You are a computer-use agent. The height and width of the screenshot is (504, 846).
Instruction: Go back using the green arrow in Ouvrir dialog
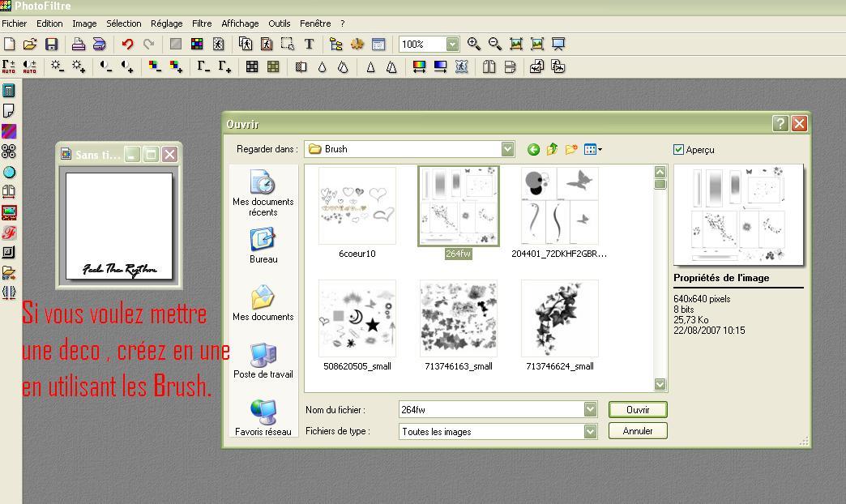533,149
